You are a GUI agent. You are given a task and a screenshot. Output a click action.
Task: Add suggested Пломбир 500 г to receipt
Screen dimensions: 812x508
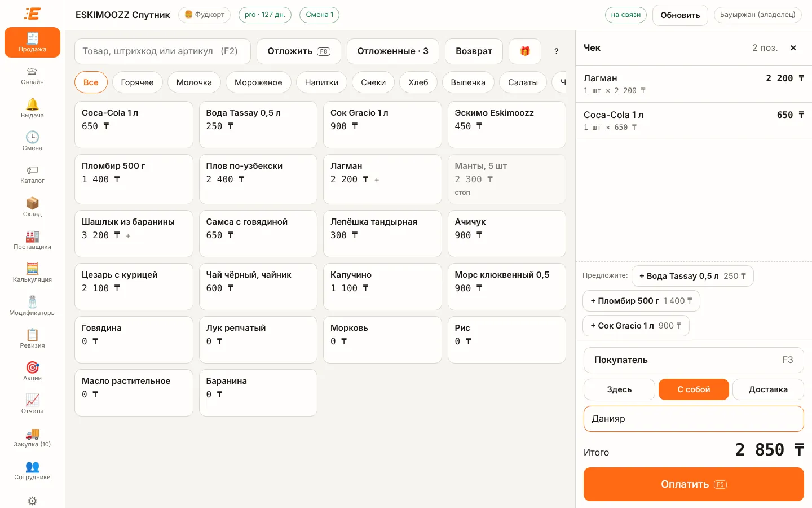(641, 301)
